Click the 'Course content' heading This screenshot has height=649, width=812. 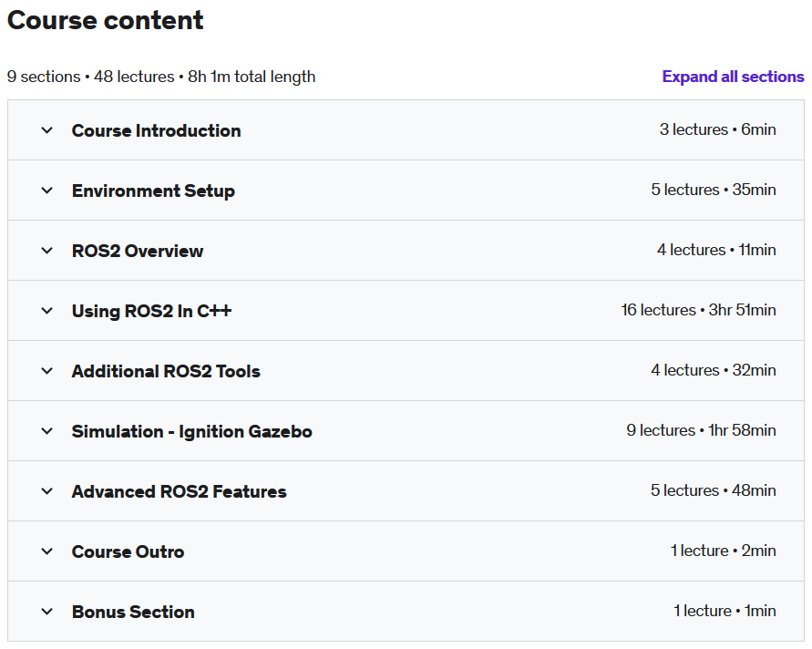(105, 20)
